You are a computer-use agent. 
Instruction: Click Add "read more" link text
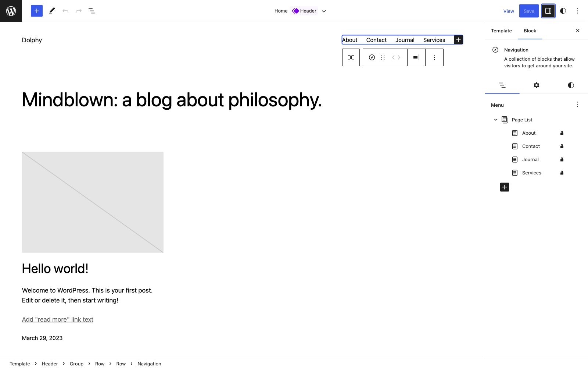(58, 319)
